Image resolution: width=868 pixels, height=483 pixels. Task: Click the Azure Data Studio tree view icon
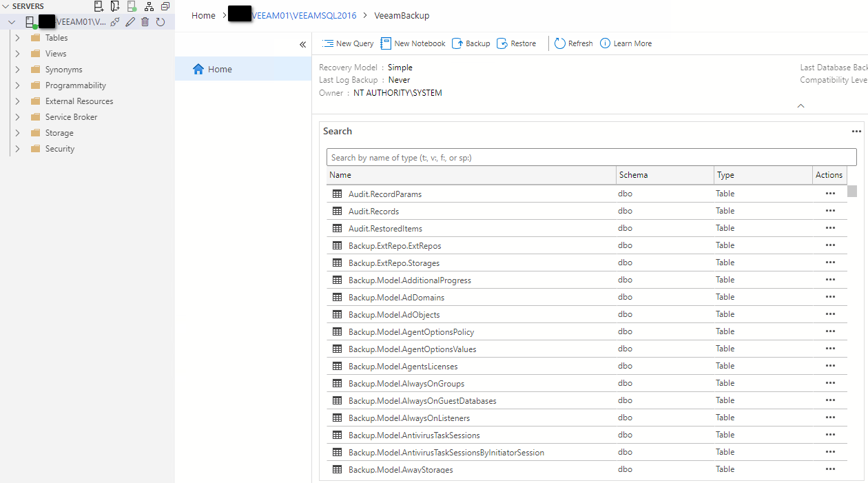pos(149,6)
